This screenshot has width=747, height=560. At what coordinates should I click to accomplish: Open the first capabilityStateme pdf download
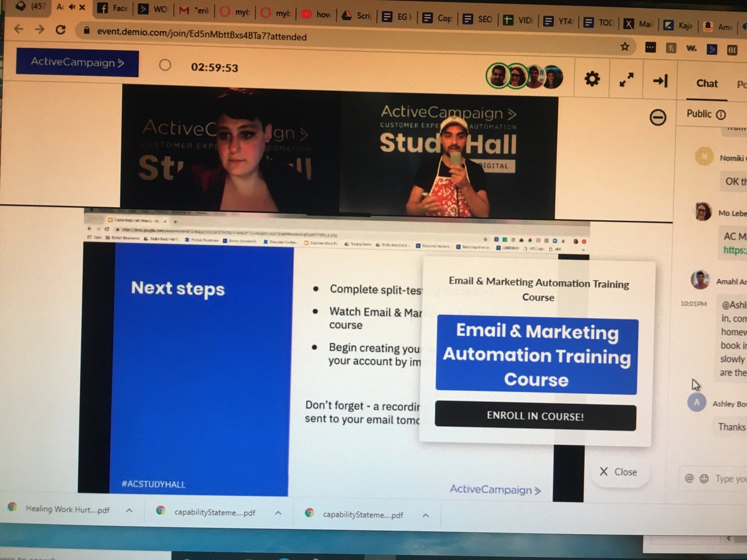[x=207, y=512]
